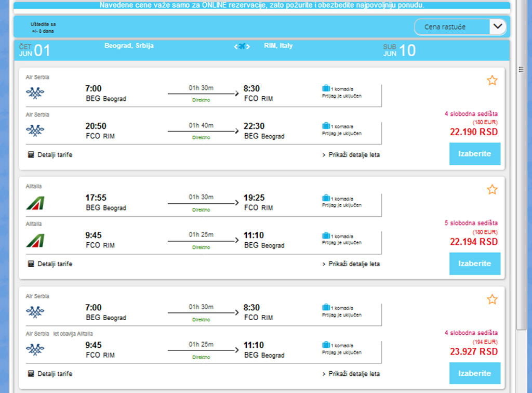Open Detalji tarife for 22.190 RSD offer

[x=50, y=155]
